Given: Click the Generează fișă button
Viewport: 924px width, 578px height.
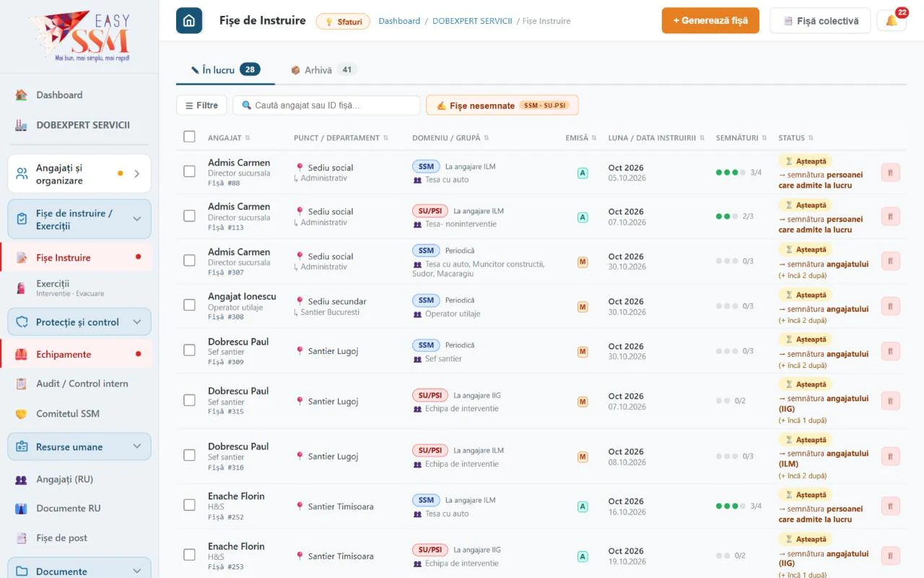Looking at the screenshot, I should coord(710,20).
